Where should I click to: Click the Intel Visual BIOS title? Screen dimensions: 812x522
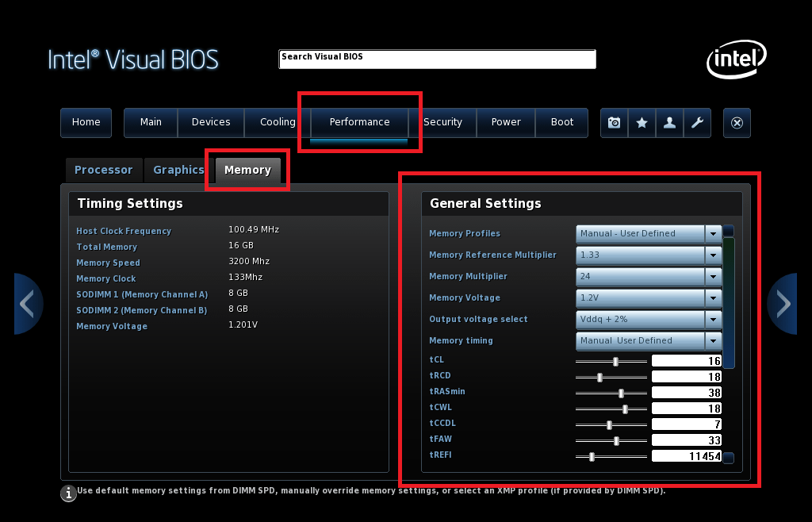pos(133,59)
